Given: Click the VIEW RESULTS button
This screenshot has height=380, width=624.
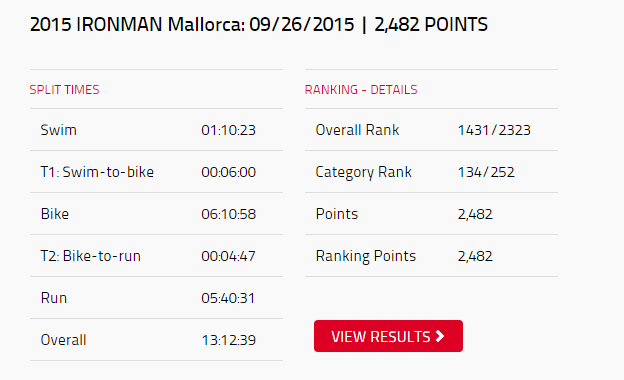Looking at the screenshot, I should [388, 336].
